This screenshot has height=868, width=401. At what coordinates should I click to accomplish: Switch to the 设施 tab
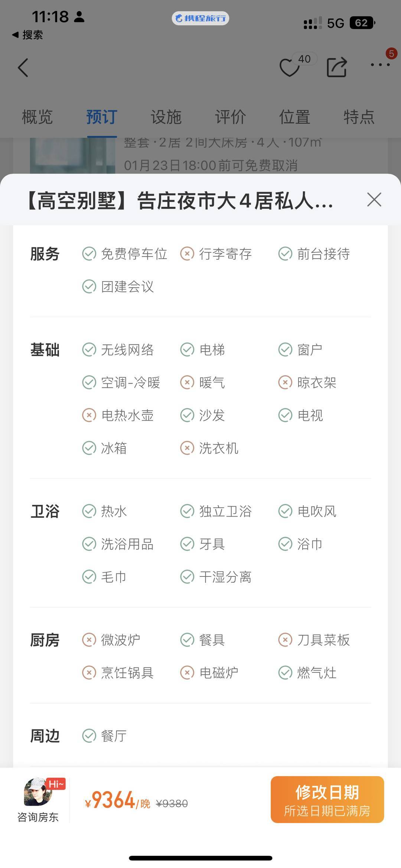[x=166, y=117]
